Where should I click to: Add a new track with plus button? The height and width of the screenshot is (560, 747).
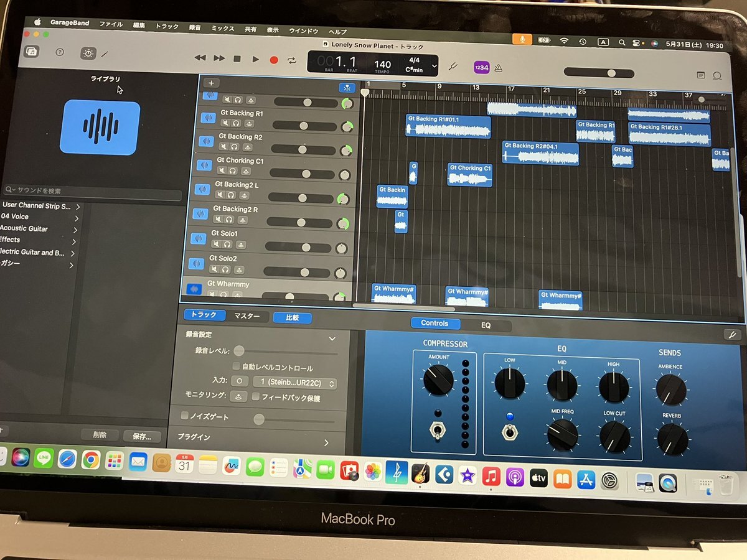(x=212, y=83)
